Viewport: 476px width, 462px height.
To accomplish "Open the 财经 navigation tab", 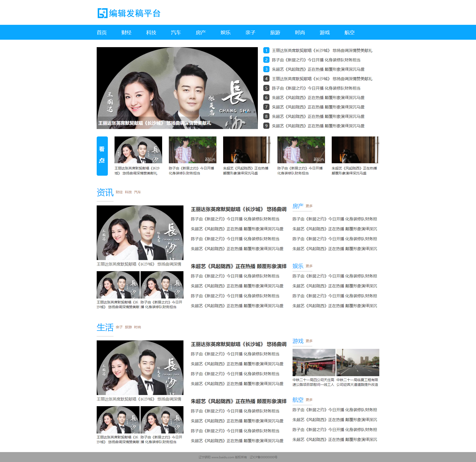I will 126,33.
